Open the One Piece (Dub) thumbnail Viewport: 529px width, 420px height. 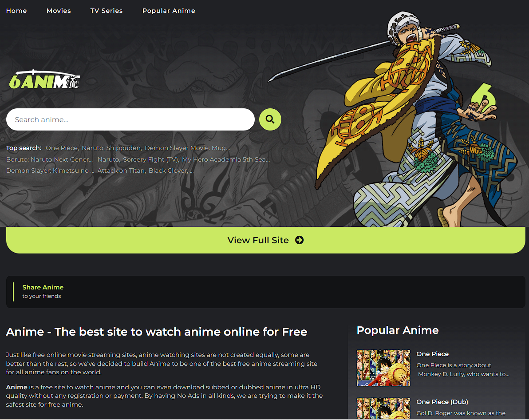click(x=383, y=408)
